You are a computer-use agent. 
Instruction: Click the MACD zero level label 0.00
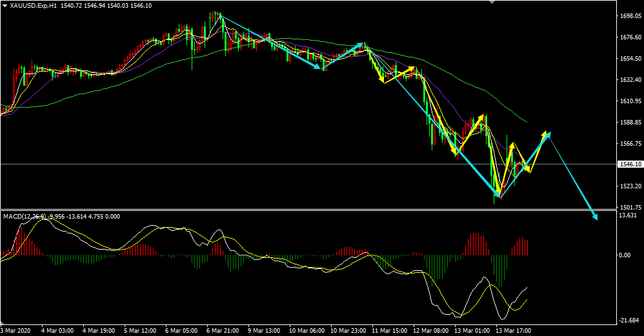(x=625, y=255)
